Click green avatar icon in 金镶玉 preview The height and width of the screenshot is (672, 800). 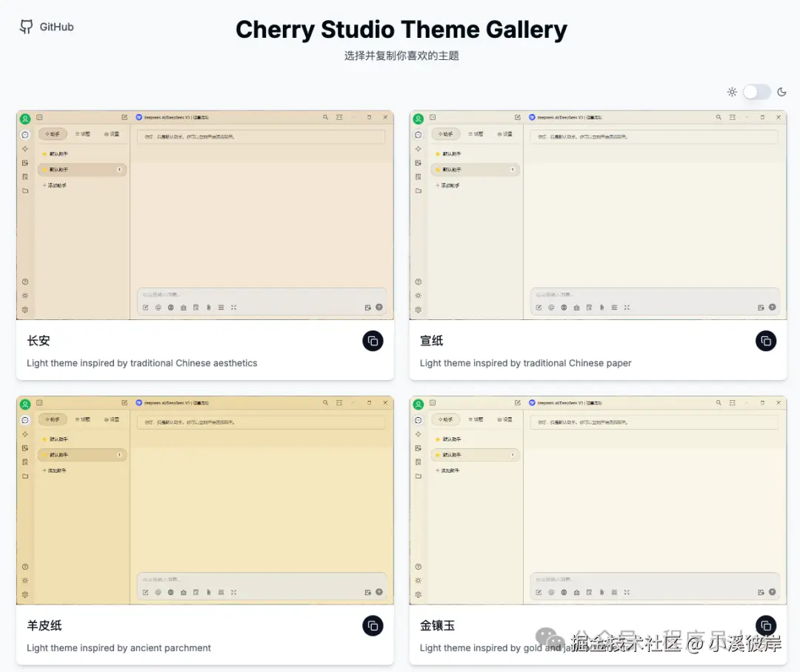419,404
